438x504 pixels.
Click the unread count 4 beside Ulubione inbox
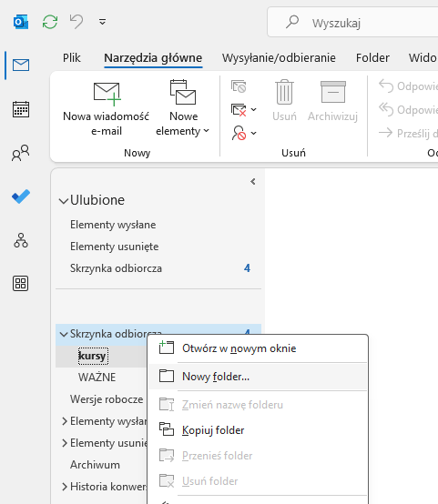(247, 268)
